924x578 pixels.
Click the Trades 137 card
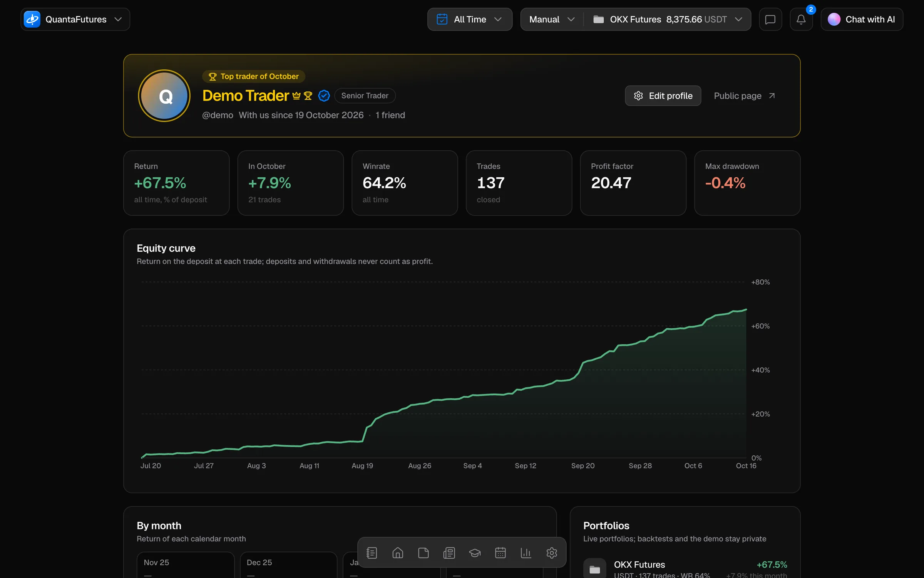coord(519,183)
